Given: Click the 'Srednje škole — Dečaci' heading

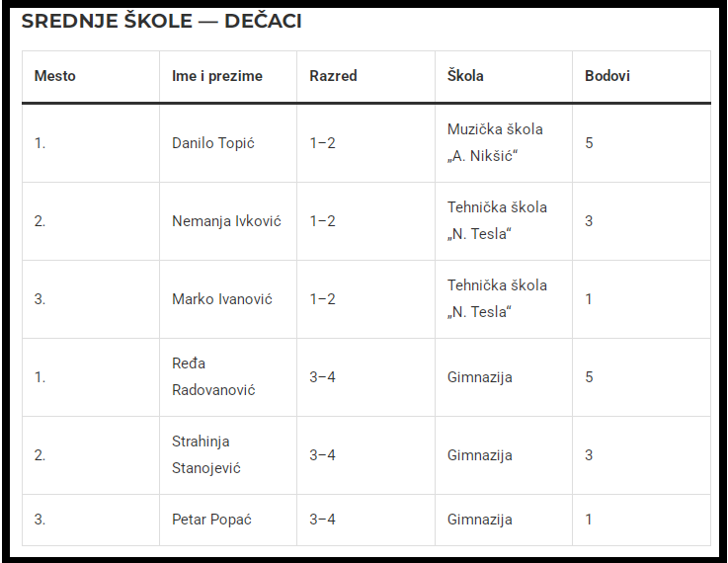Looking at the screenshot, I should [162, 21].
